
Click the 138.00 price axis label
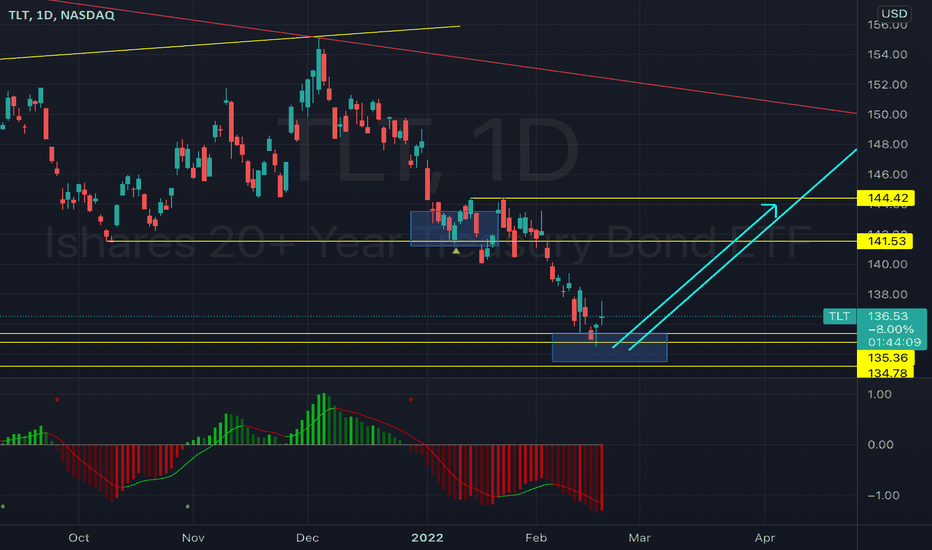click(887, 294)
